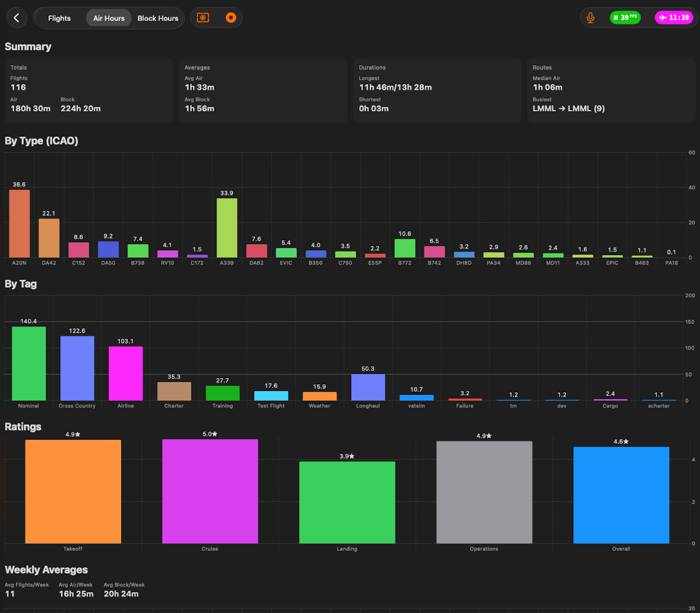Click the orange microphone icon
Image resolution: width=700 pixels, height=613 pixels.
click(591, 18)
